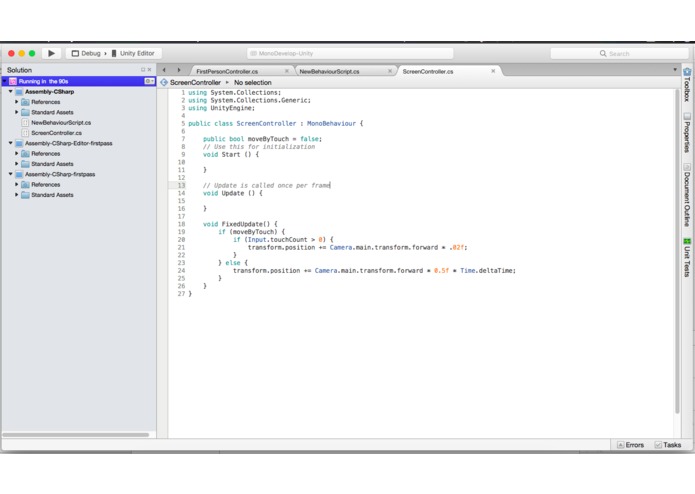Click the ScreenController.cs file icon in tree
This screenshot has height=494, width=695.
[x=25, y=133]
